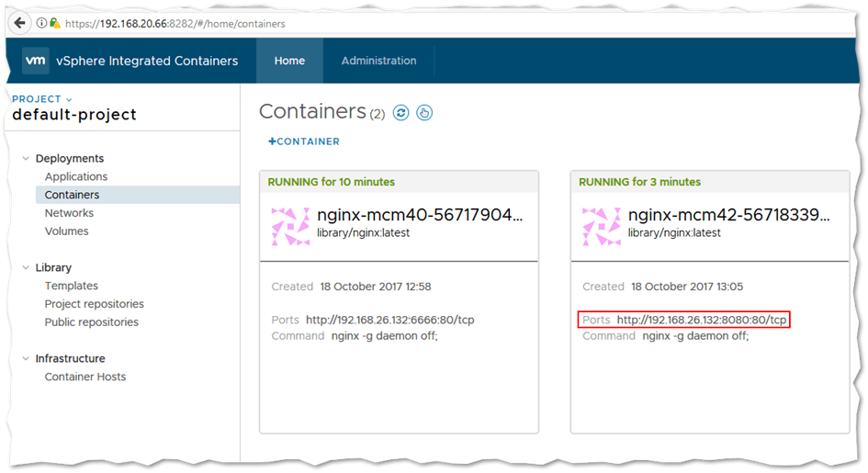Screen dimensions: 868x473
Task: Open Applications in the sidebar
Action: click(76, 176)
